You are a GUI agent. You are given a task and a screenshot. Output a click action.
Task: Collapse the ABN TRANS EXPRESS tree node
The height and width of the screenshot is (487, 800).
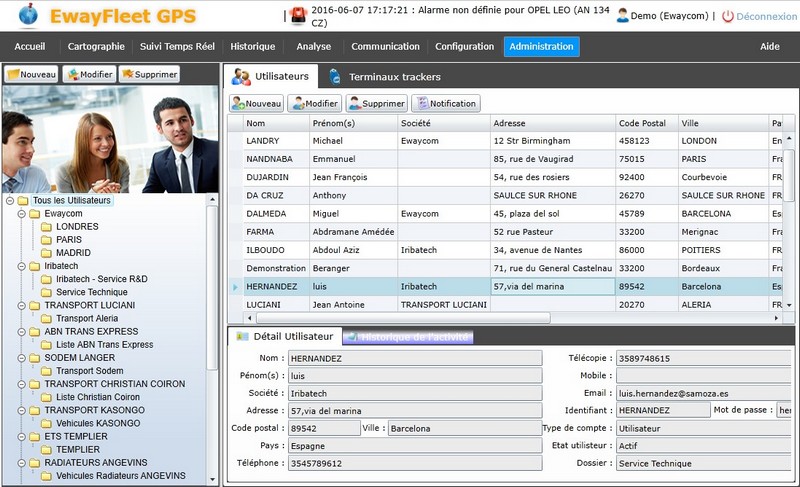21,332
